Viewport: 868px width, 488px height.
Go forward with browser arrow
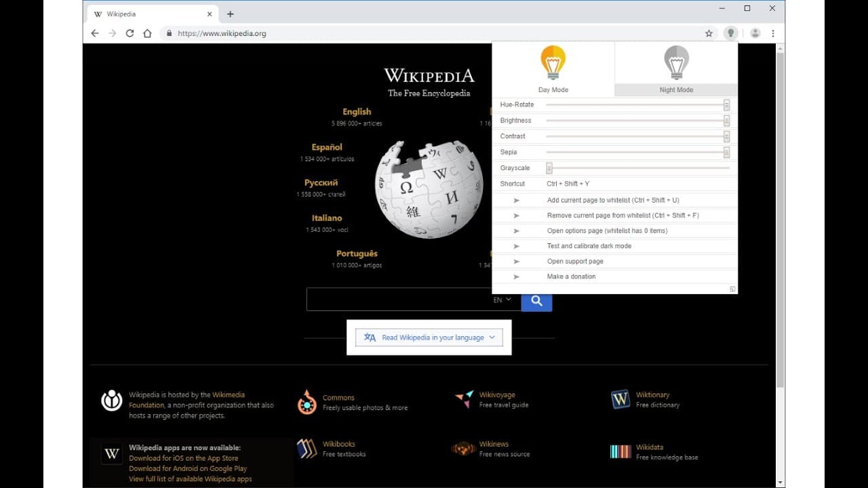(113, 33)
